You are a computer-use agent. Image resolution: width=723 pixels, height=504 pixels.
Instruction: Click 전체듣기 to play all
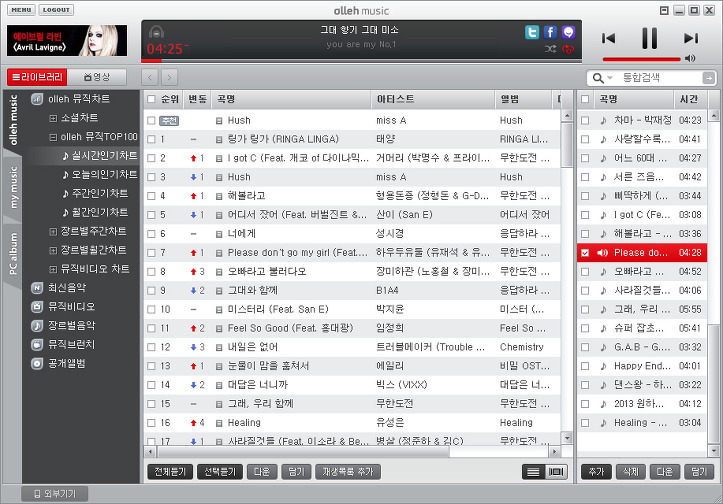click(x=170, y=472)
